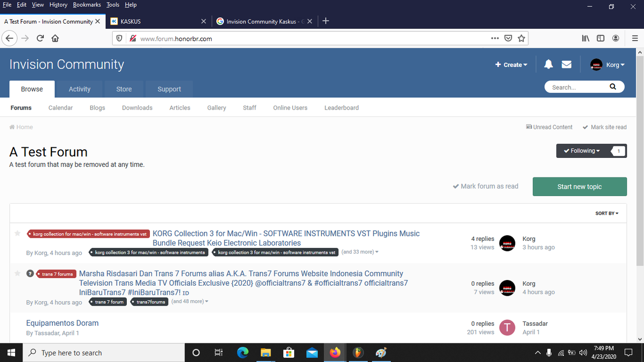Click Firefox home button
Screen dimensions: 644x362
55,38
